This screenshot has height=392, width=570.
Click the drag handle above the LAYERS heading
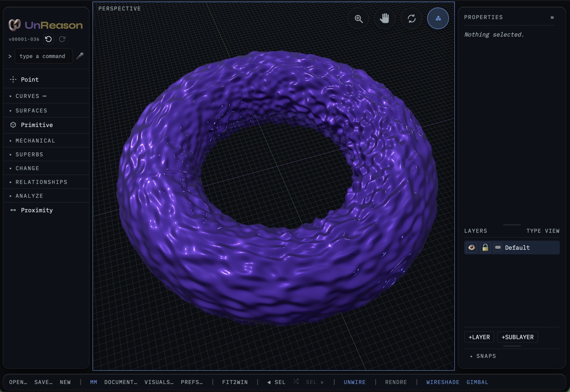click(512, 225)
